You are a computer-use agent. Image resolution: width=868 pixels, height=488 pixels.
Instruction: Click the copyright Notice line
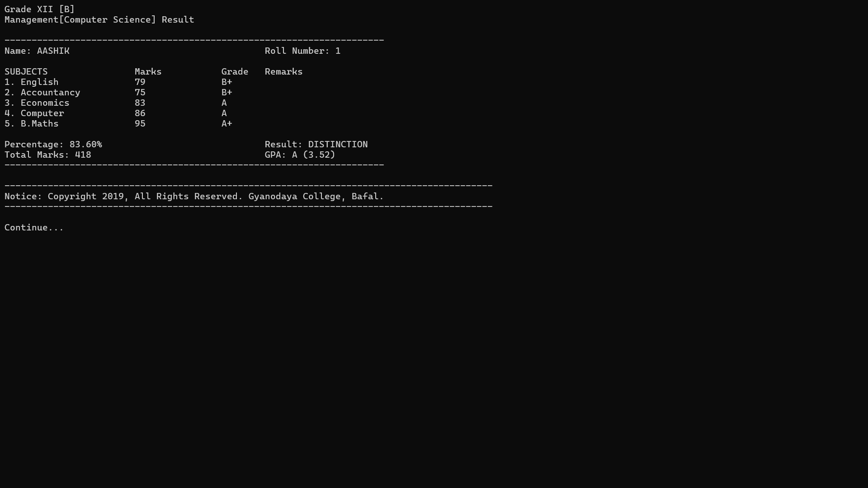(x=194, y=197)
